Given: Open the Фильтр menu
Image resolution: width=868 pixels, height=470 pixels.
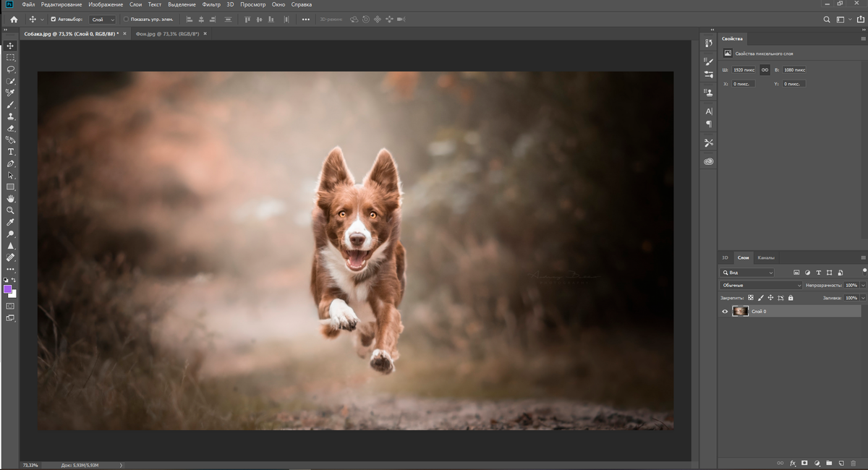Looking at the screenshot, I should coord(211,4).
